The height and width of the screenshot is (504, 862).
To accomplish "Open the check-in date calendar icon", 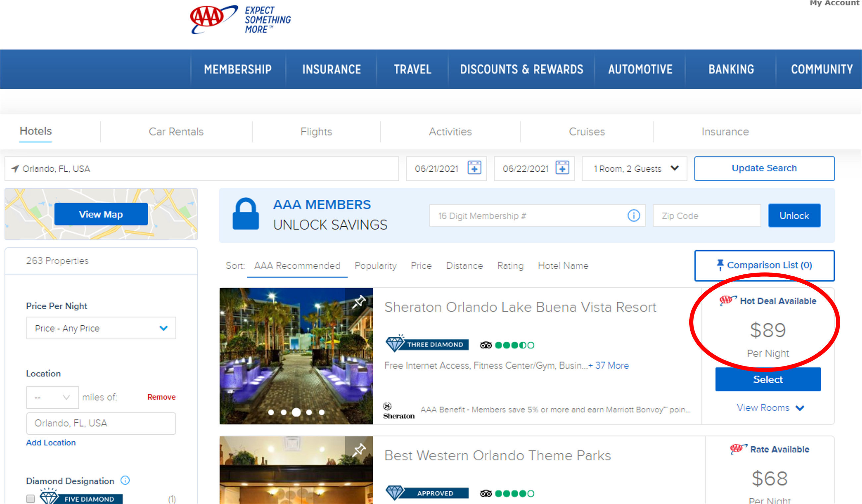I will point(474,168).
